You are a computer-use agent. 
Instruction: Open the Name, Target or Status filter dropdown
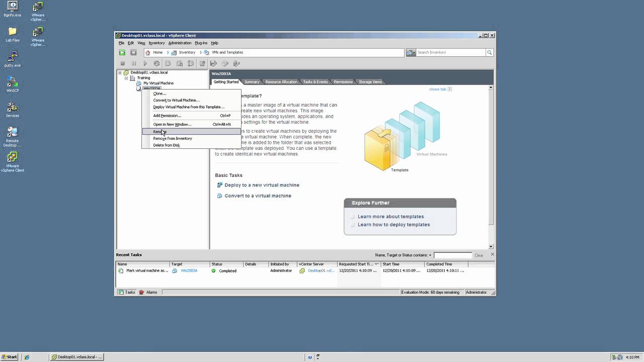pos(430,255)
